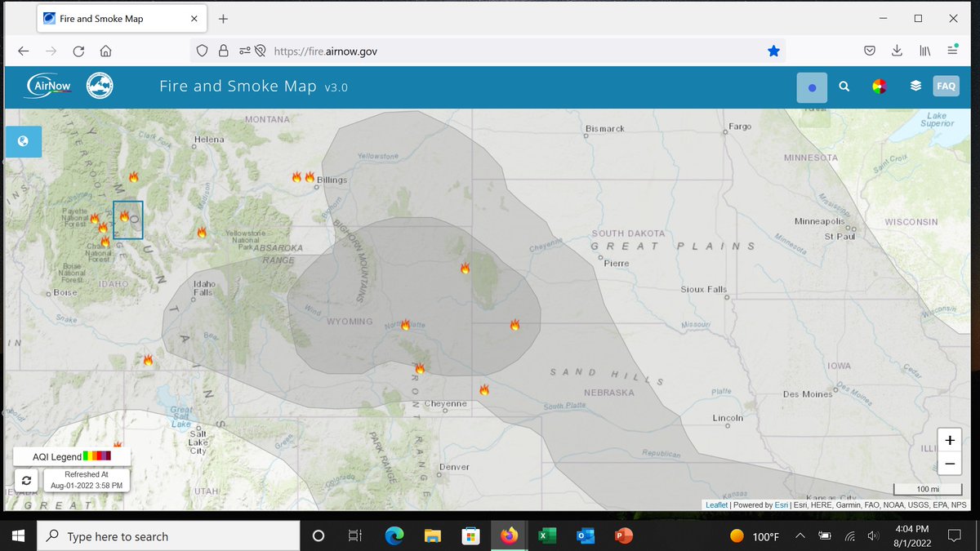
Task: Launch Microsoft Edge from taskbar
Action: point(395,535)
